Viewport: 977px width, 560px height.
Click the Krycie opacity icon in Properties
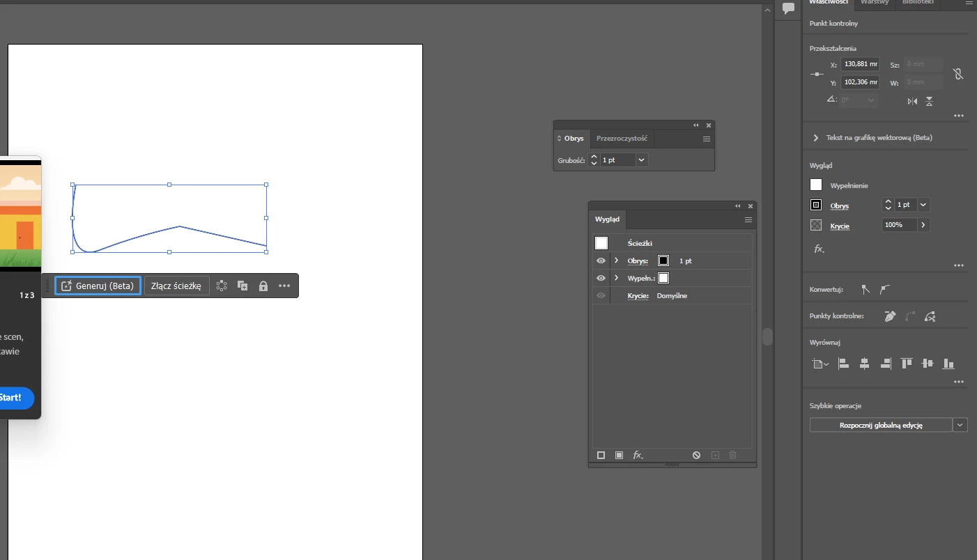(816, 225)
